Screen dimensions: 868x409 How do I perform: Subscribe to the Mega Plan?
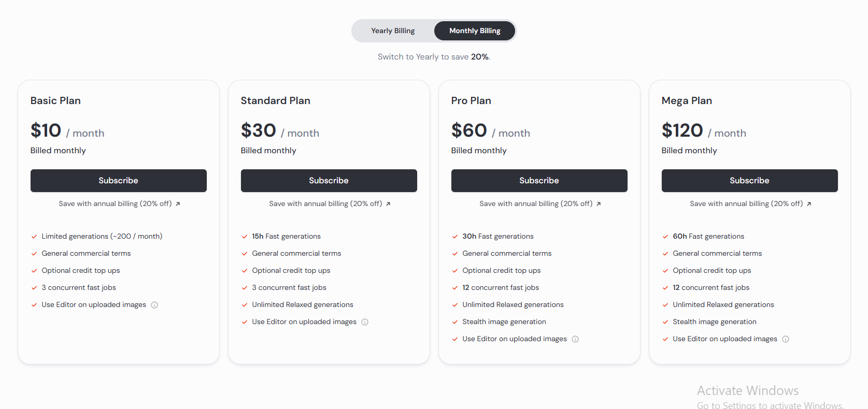pos(750,181)
